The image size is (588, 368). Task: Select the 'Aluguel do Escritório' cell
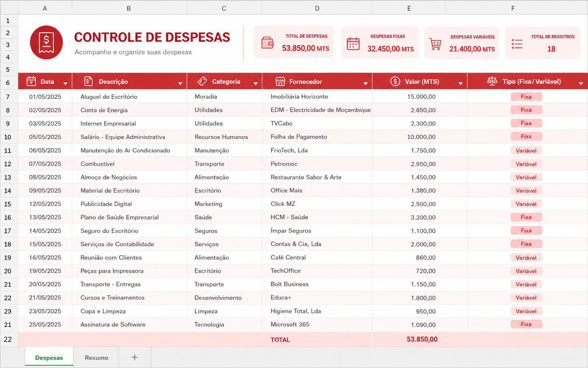pos(129,97)
